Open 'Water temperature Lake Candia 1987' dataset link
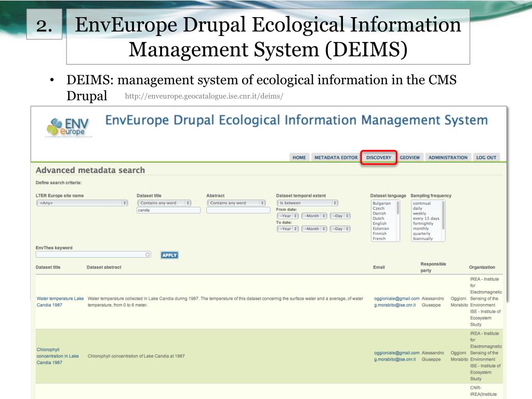532x399 pixels. coord(60,302)
